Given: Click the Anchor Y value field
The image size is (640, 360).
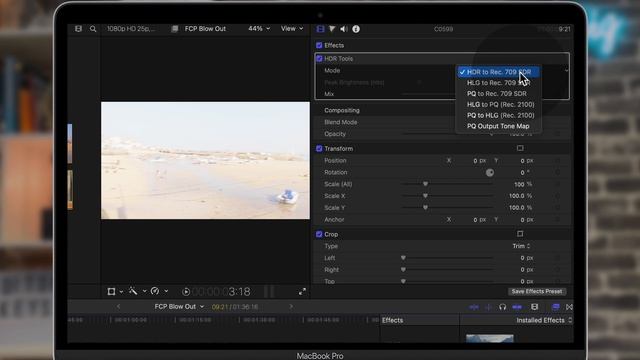Looking at the screenshot, I should [522, 220].
